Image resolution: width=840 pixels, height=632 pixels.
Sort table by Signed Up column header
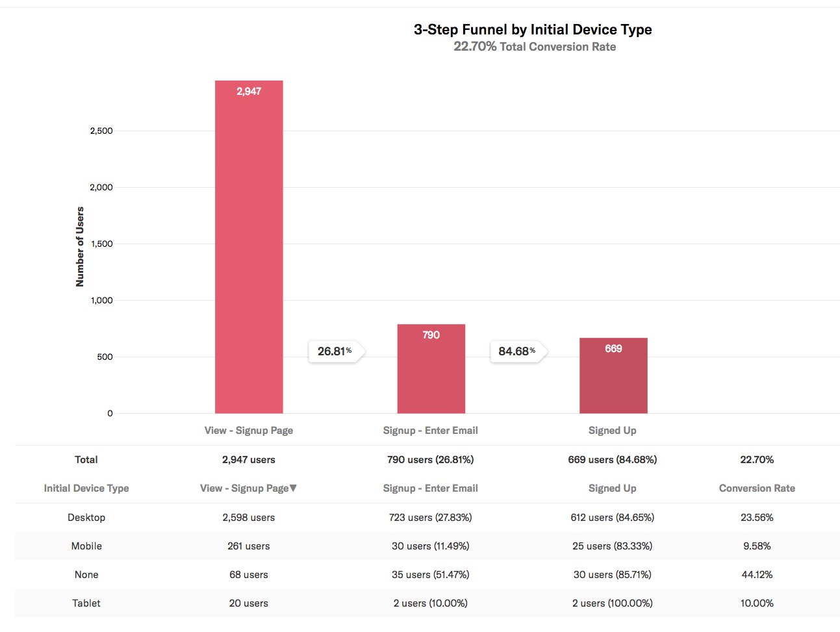click(x=612, y=488)
